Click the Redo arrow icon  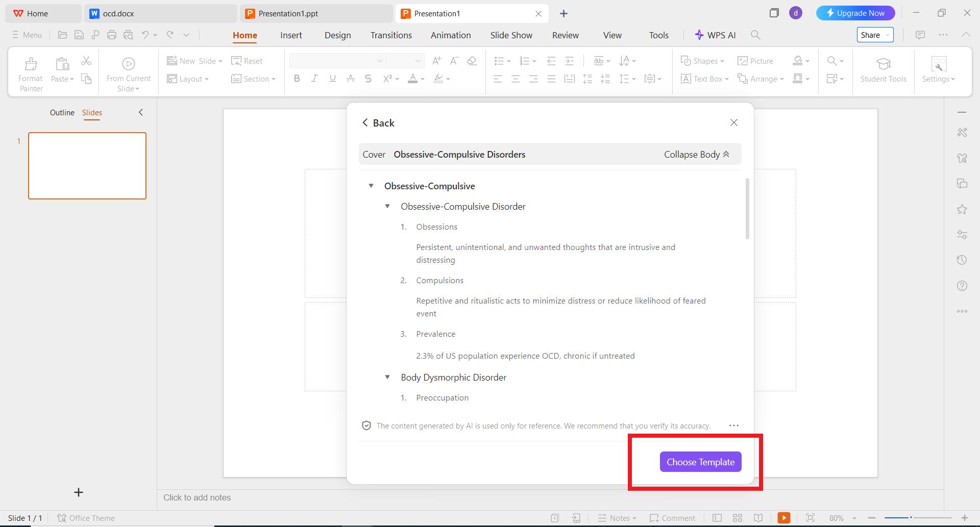[x=170, y=35]
